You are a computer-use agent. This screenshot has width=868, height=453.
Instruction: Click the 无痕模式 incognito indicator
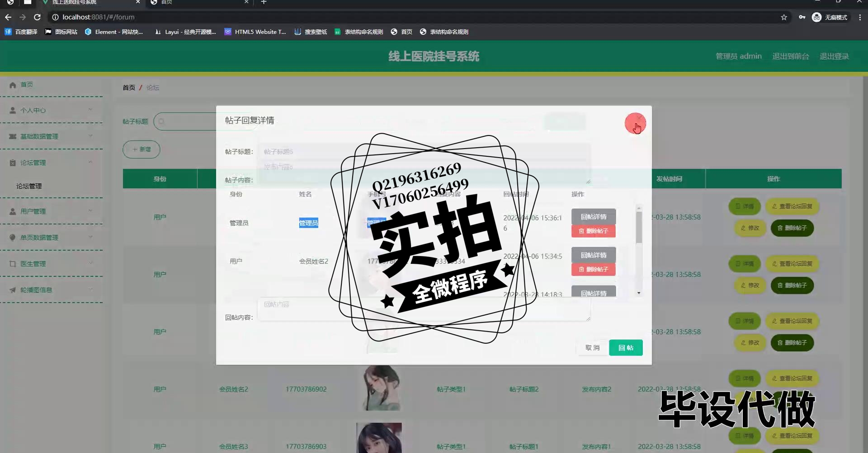[830, 17]
